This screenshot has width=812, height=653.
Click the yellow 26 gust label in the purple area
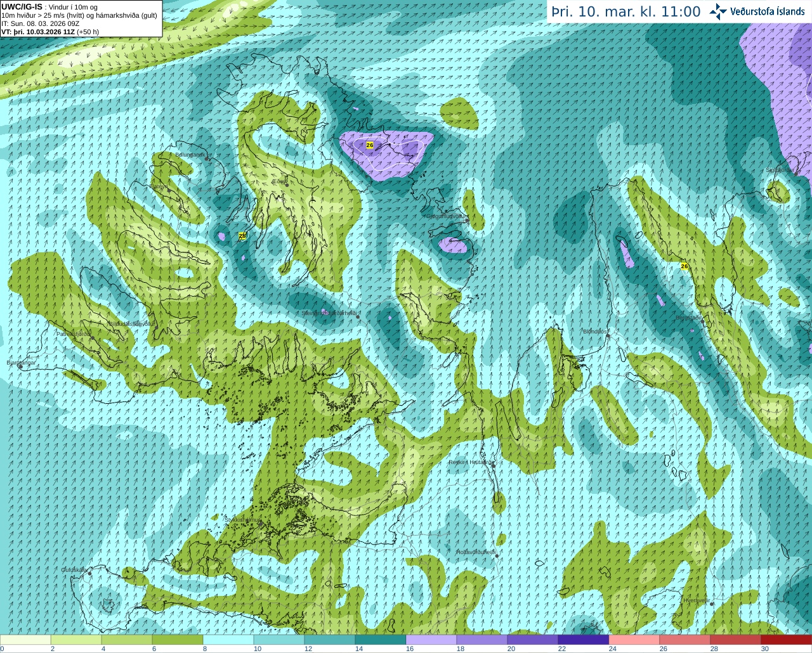click(x=370, y=145)
